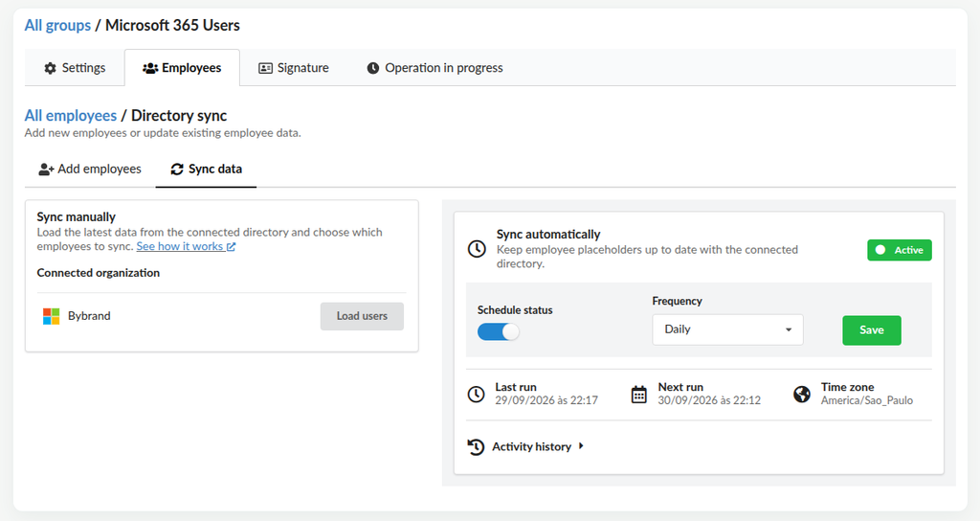
Task: Click the Next run date 30/09/2026 às 22:12
Action: (709, 400)
